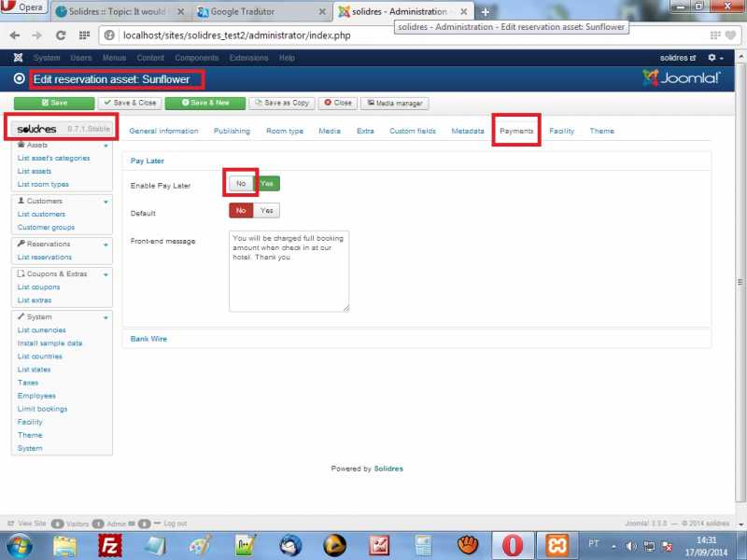This screenshot has width=747, height=560.
Task: Launch XAMPP from the taskbar
Action: (557, 544)
